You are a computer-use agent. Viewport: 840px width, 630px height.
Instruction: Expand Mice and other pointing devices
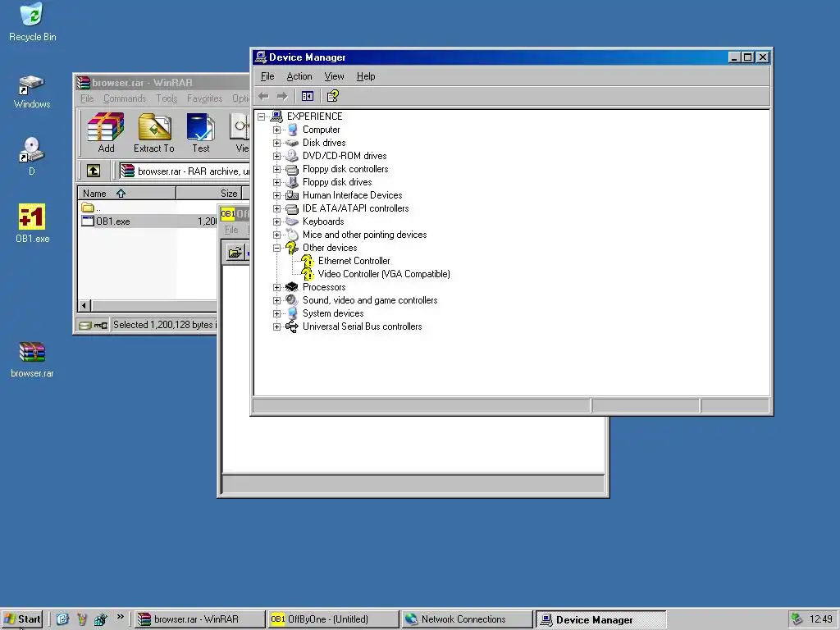point(277,235)
